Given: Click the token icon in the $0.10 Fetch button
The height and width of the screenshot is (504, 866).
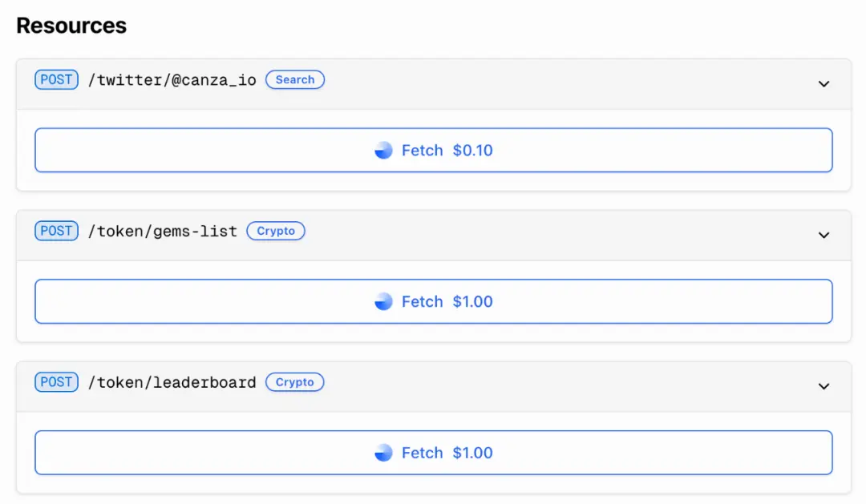Looking at the screenshot, I should [384, 151].
